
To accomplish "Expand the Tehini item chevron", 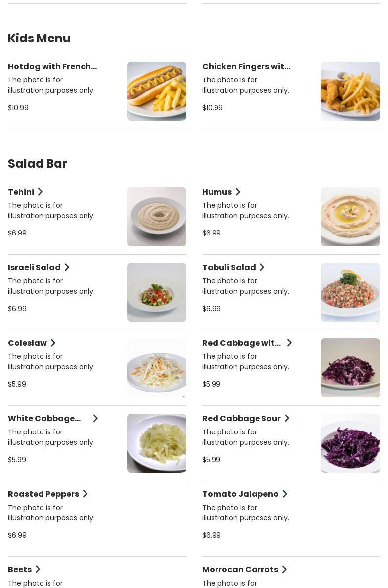I will point(41,192).
